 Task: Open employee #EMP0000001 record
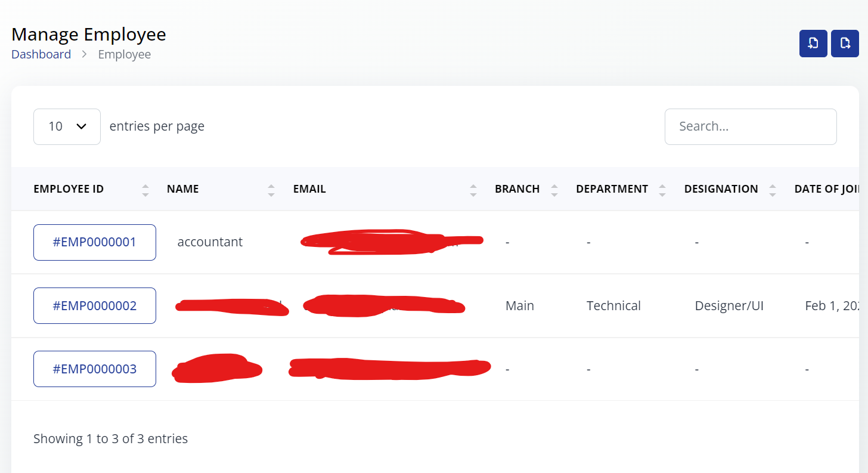(x=95, y=242)
